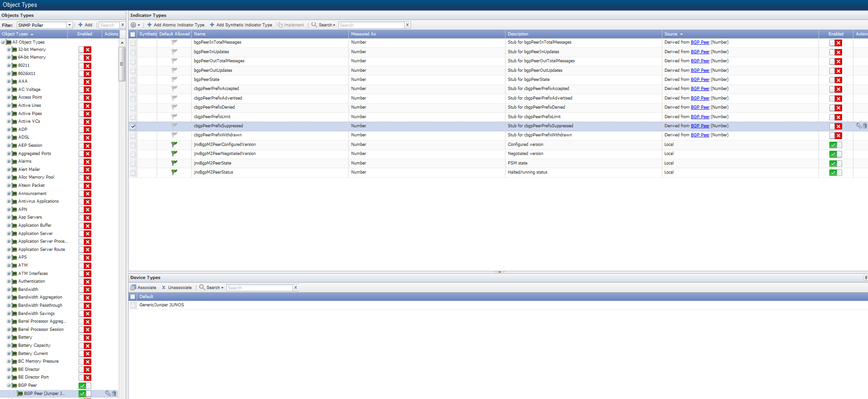The image size is (868, 399).
Task: Click the Unassociate X icon in Device Types
Action: point(164,288)
